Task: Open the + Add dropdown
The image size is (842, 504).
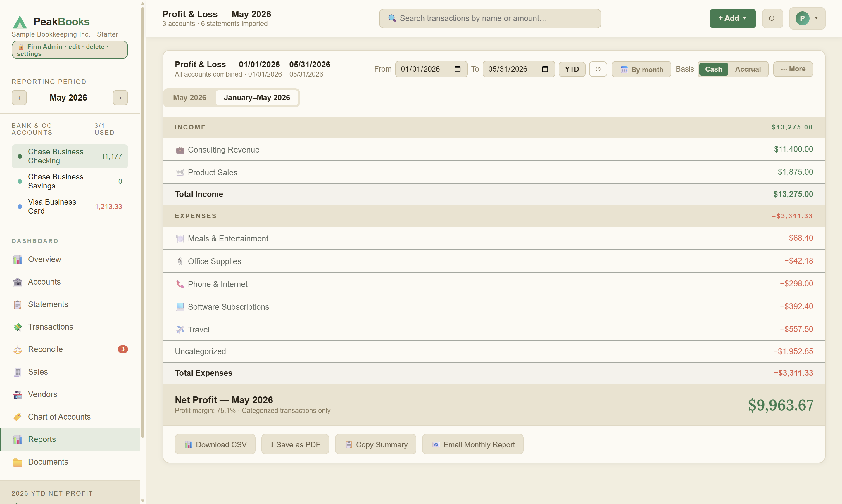Action: coord(733,18)
